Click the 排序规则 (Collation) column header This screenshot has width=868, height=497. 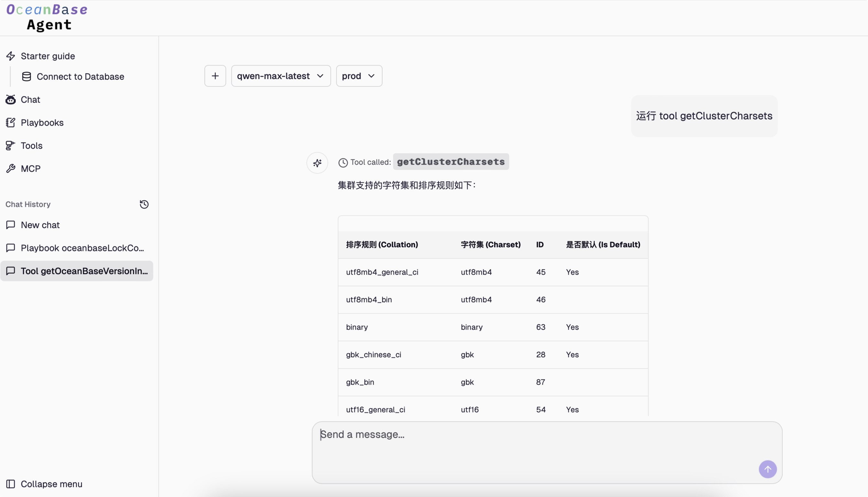coord(382,244)
